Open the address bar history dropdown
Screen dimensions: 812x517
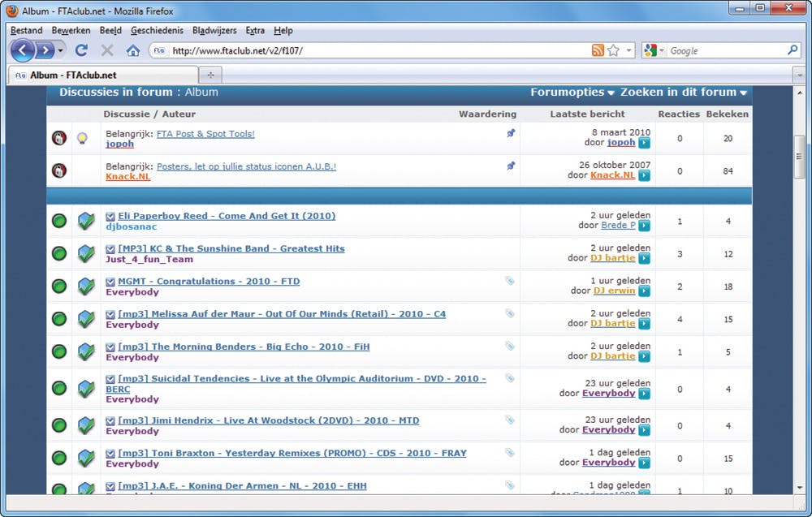point(628,50)
